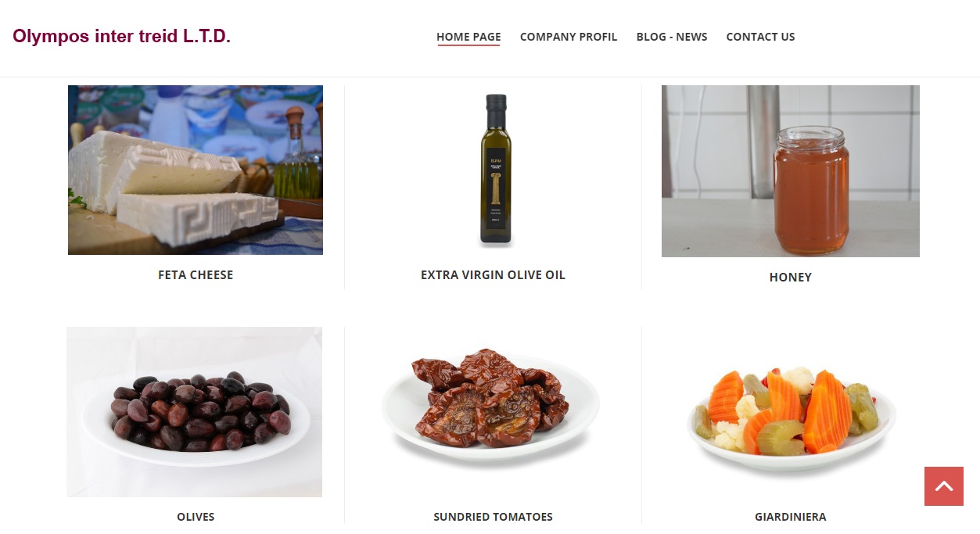The image size is (980, 534).
Task: Go to COMPANY PROFIL page
Action: (x=569, y=37)
